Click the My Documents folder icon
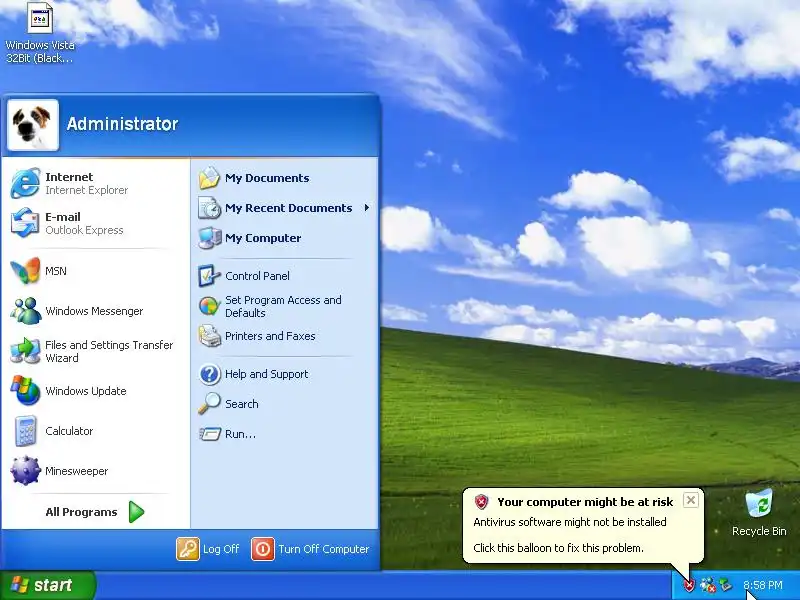 pyautogui.click(x=209, y=178)
